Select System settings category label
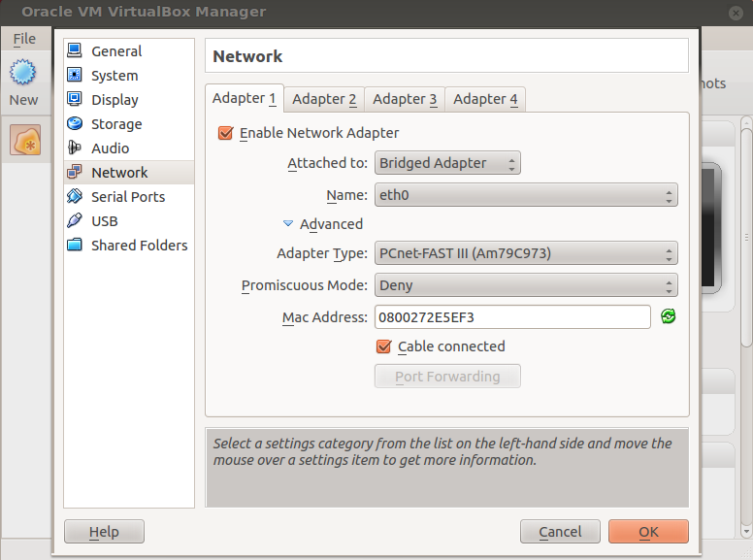 tap(115, 76)
